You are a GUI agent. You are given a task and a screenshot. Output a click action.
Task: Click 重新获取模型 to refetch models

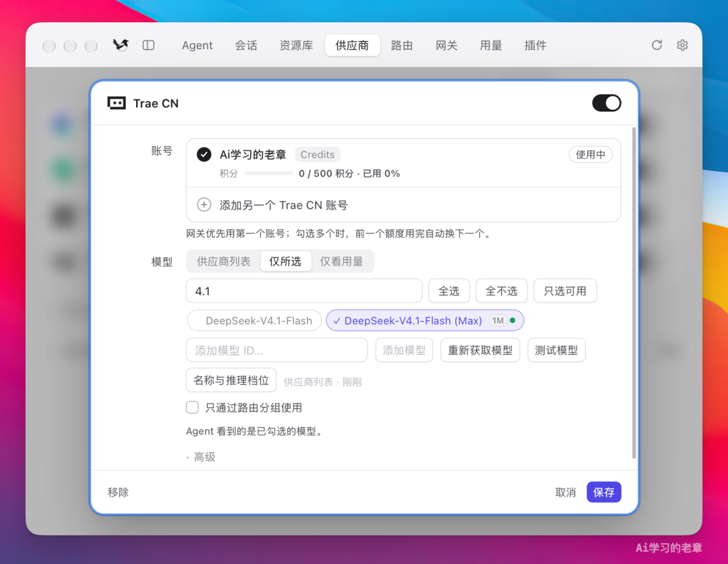click(x=480, y=350)
